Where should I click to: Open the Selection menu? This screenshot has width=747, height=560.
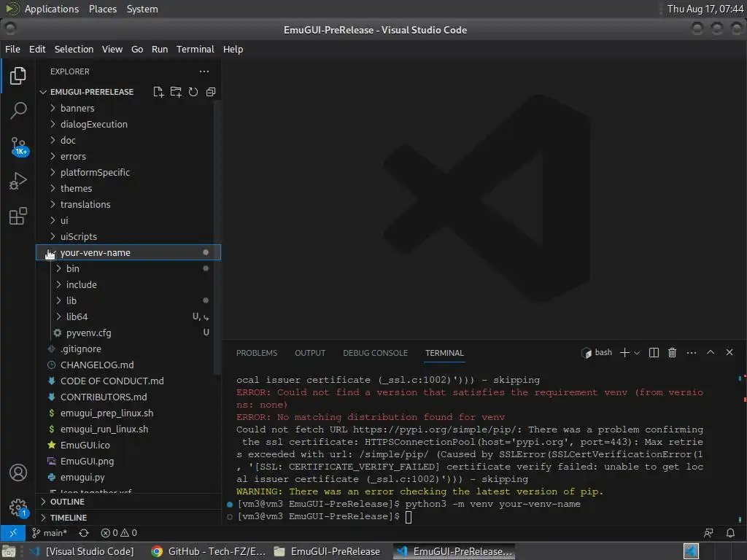74,49
